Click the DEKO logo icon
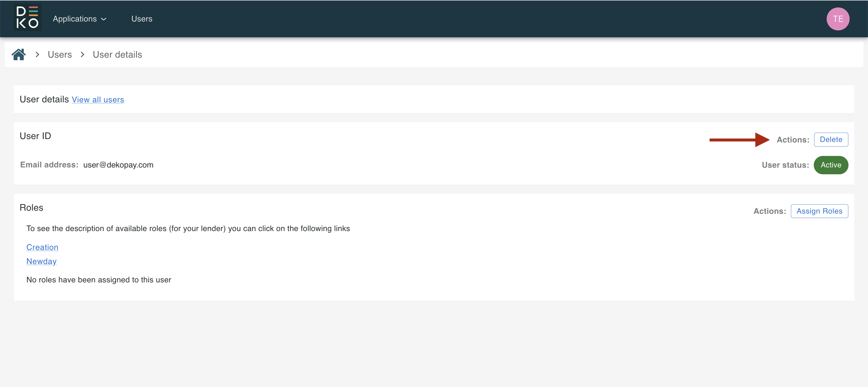Image resolution: width=868 pixels, height=387 pixels. point(27,17)
